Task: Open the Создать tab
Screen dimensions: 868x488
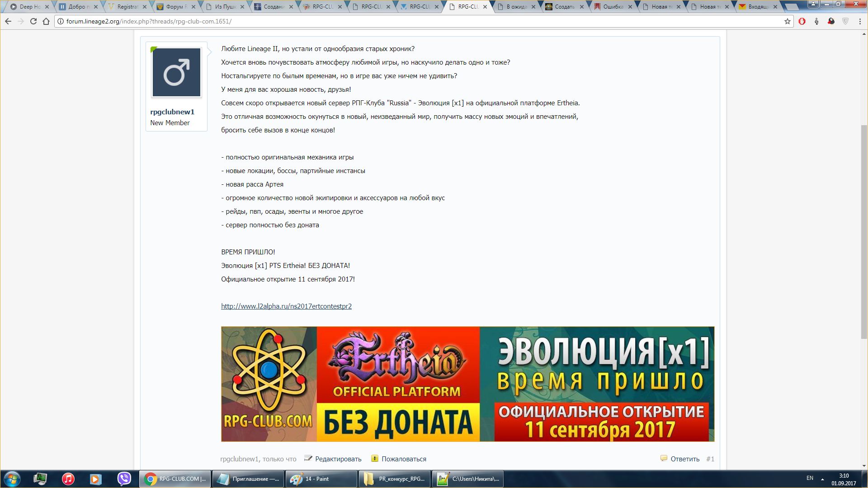Action: (565, 7)
